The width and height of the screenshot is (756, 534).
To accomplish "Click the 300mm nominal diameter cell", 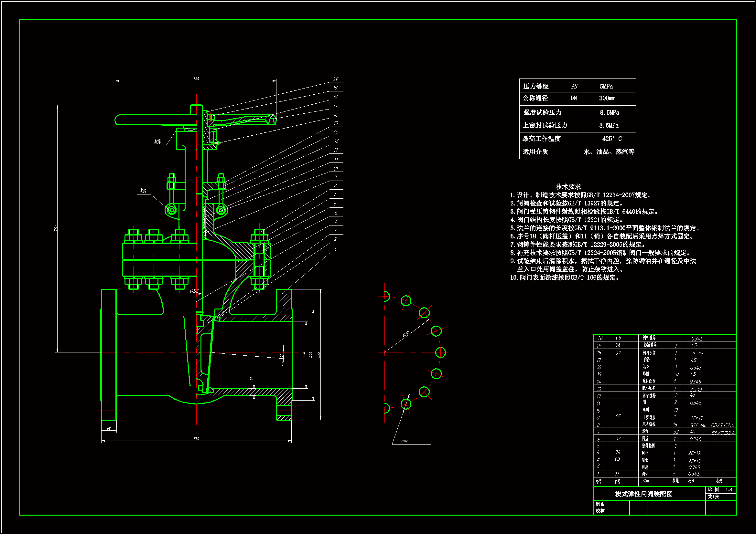I will pyautogui.click(x=607, y=98).
